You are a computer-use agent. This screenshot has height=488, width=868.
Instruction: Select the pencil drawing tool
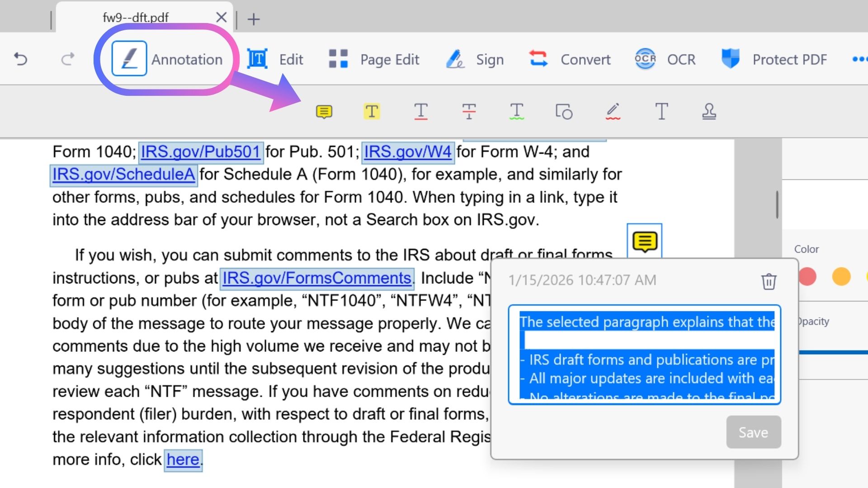[x=613, y=111]
